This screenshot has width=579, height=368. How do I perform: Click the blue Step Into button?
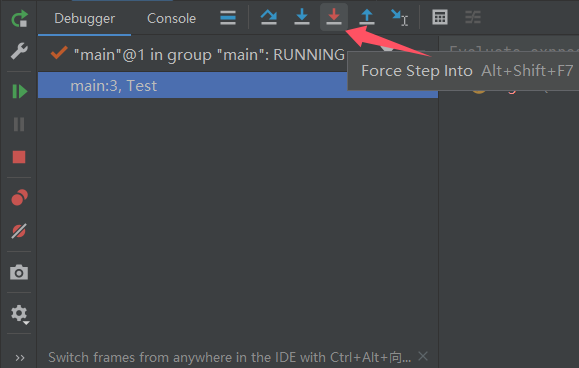pos(302,17)
